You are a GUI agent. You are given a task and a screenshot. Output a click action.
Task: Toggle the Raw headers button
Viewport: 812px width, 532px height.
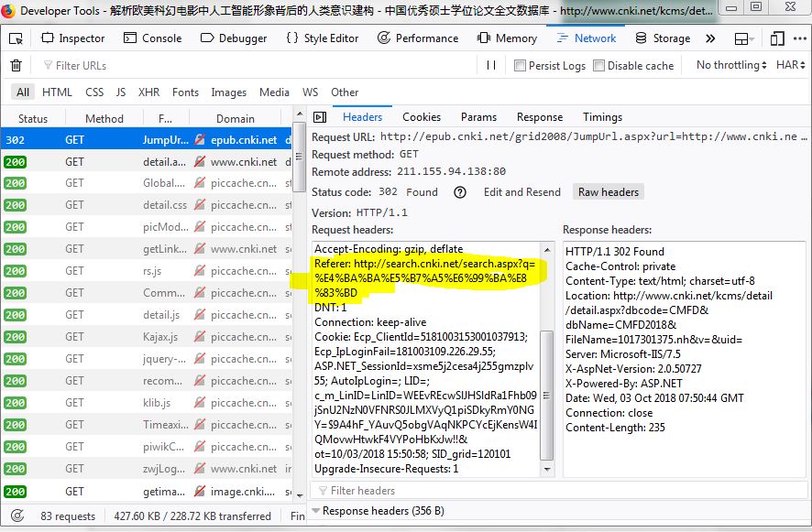608,192
